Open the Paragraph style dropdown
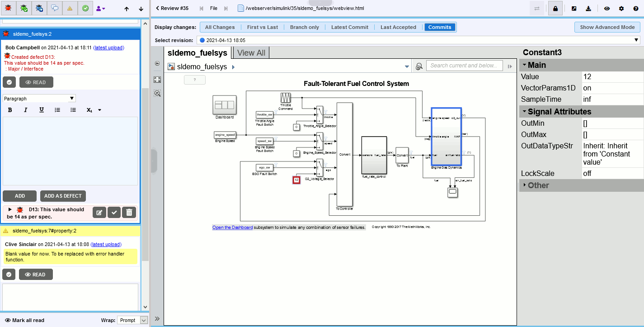Screen dimensions: 644x327 [x=39, y=98]
